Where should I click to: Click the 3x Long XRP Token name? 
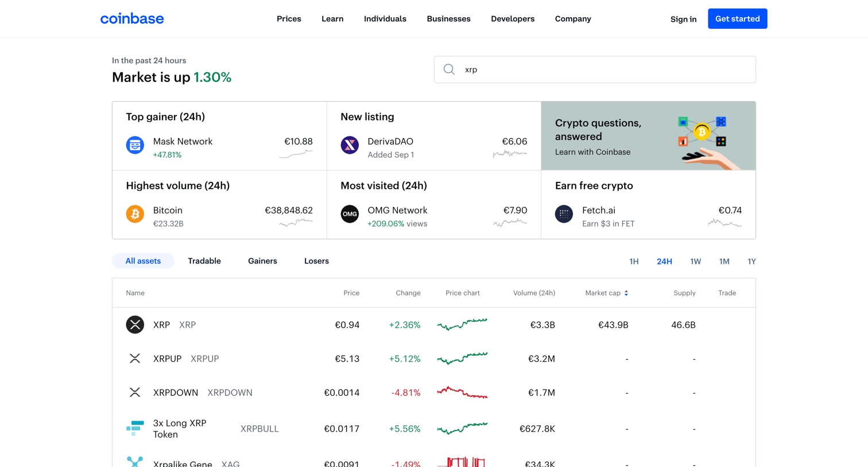pos(180,429)
